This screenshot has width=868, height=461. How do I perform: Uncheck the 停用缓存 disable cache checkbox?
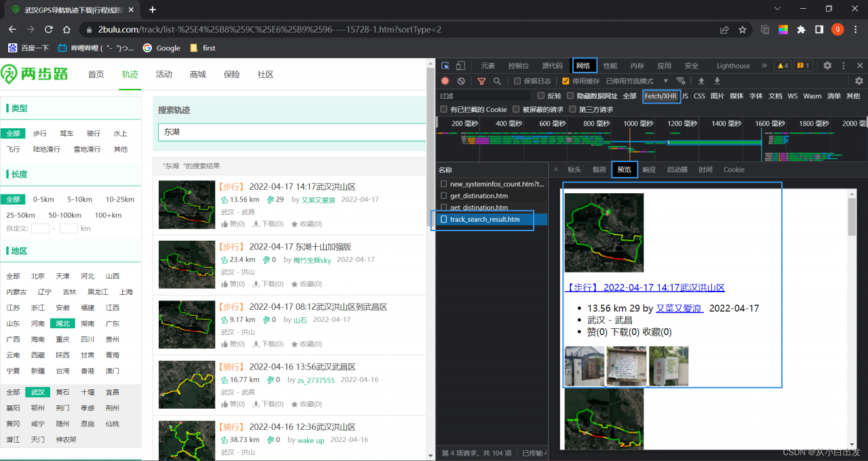(x=566, y=81)
